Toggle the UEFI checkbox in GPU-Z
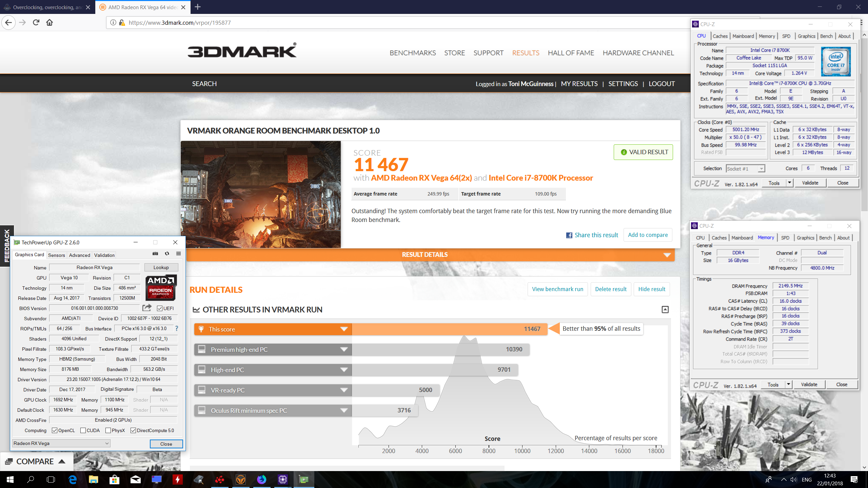868x488 pixels. (159, 308)
